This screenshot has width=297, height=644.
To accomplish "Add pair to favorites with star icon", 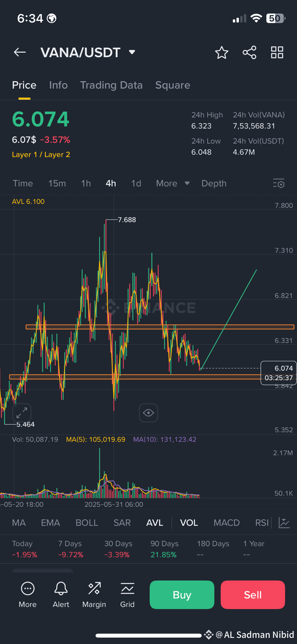I will (x=222, y=52).
